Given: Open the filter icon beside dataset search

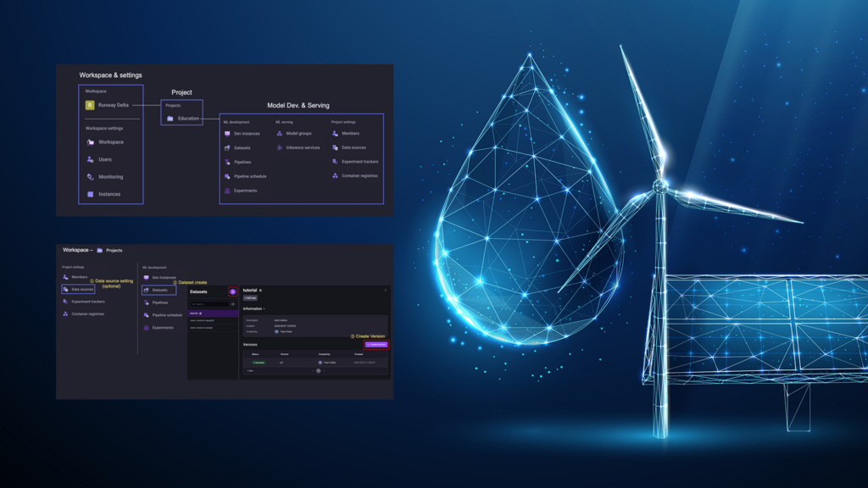Looking at the screenshot, I should coord(233,304).
